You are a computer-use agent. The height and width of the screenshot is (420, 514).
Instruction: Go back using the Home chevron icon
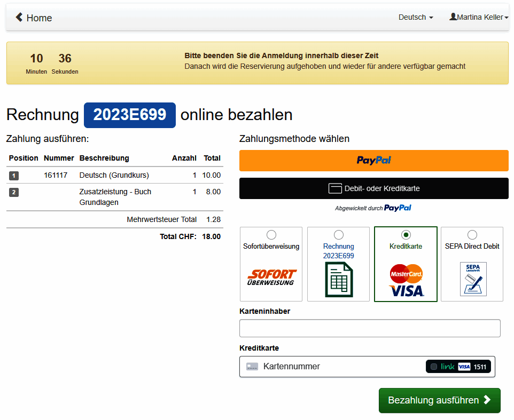click(x=19, y=17)
